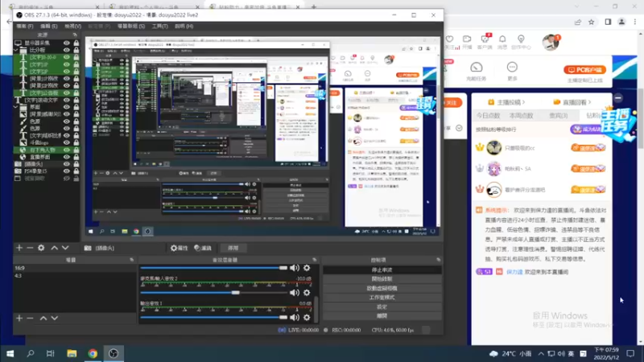Enable 工作室模式
Screen dimensions: 644x362
[382, 298]
